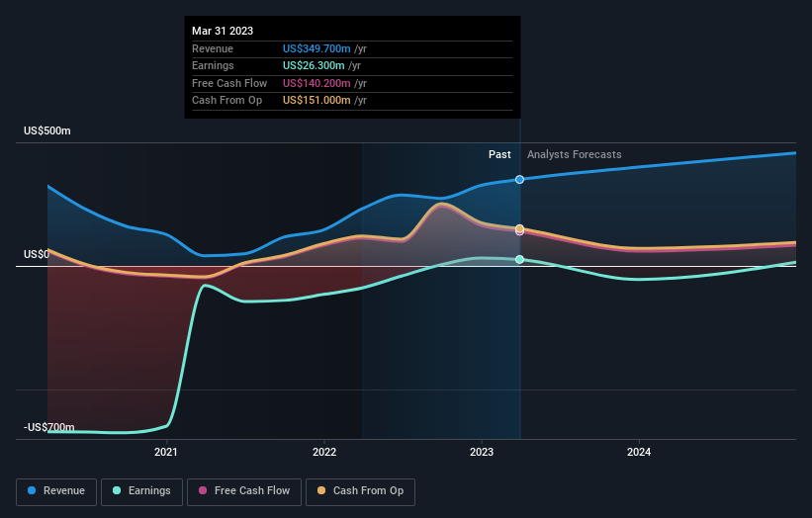The width and height of the screenshot is (812, 518).
Task: Toggle the Earnings series legend button
Action: [x=141, y=491]
